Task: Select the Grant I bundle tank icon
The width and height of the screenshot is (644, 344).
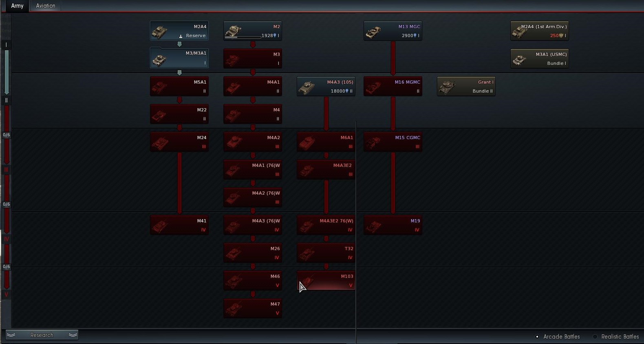Action: coord(447,87)
